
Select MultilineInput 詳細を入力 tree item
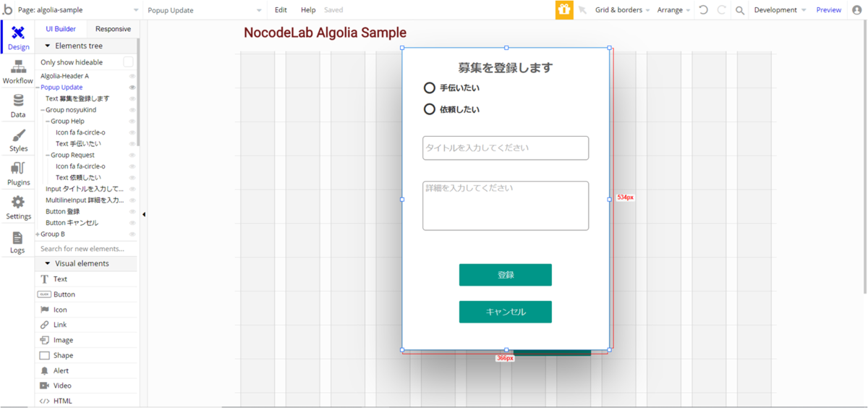click(85, 200)
